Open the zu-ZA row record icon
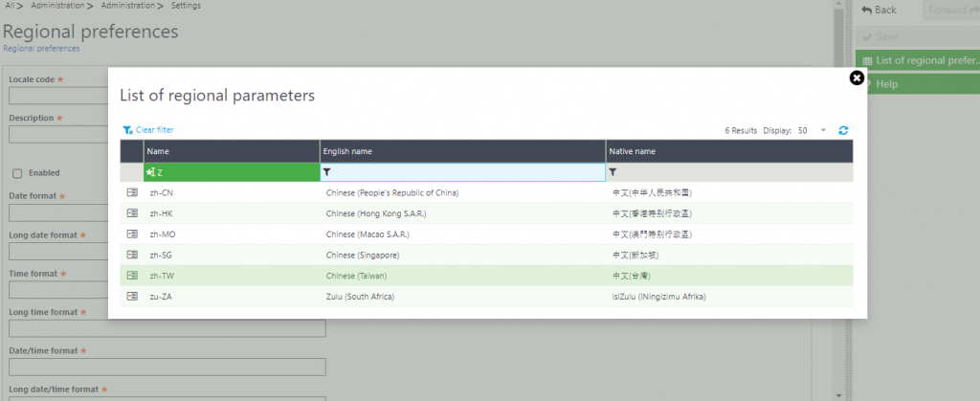Viewport: 980px width, 401px height. [x=132, y=297]
